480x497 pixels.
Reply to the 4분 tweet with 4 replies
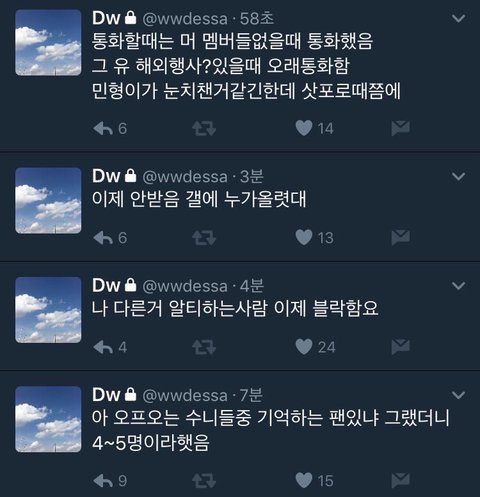(103, 347)
